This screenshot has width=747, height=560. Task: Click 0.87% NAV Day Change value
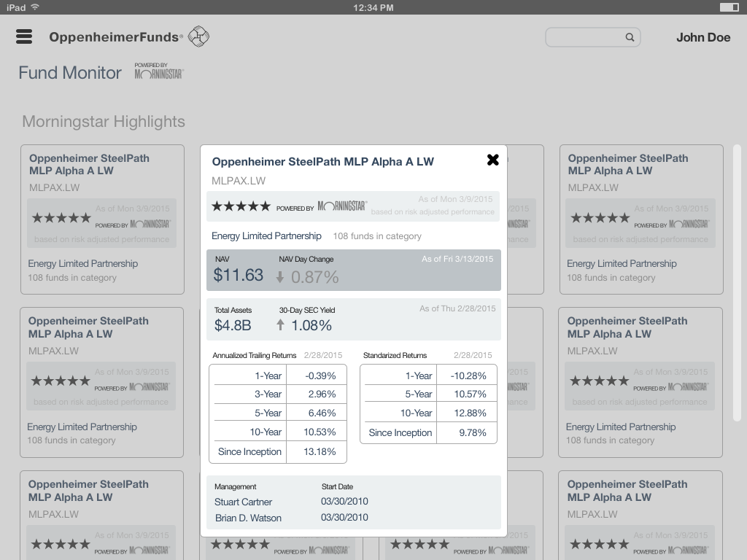pyautogui.click(x=315, y=276)
